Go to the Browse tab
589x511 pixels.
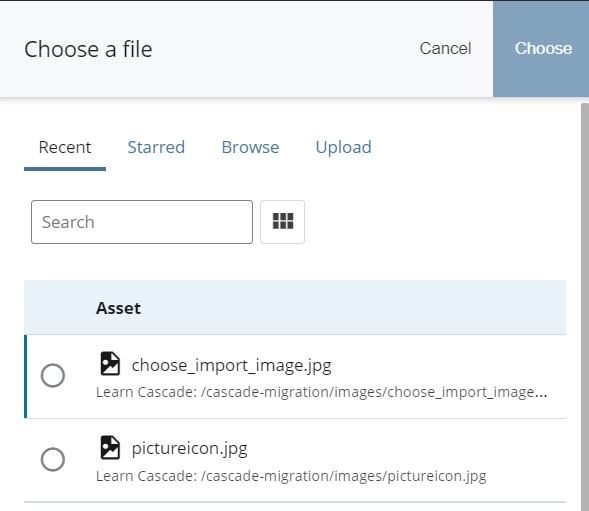tap(250, 147)
